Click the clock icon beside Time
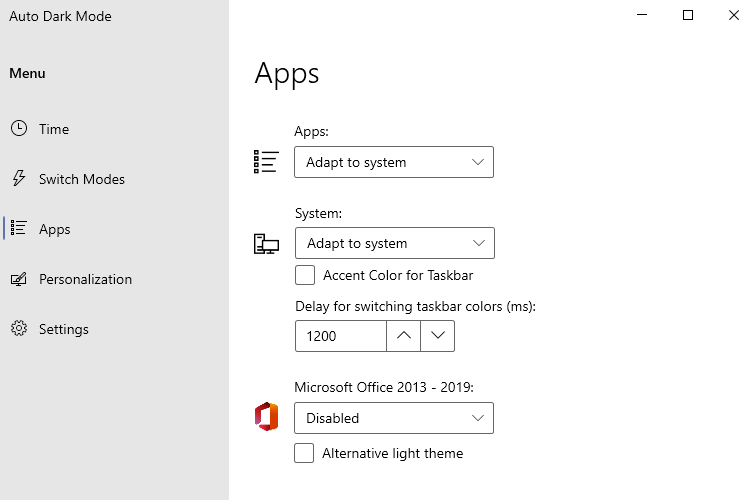Viewport: 750px width, 500px height. (x=19, y=128)
